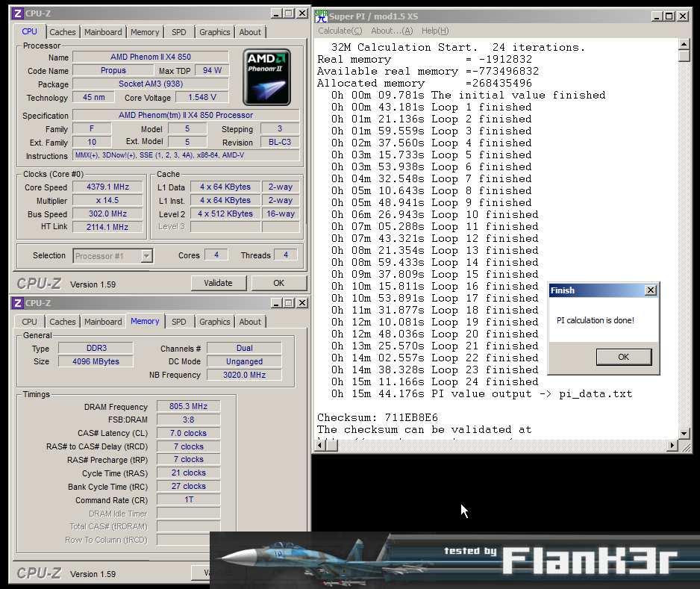Close the Finish dialog with X
This screenshot has width=700, height=589.
point(651,290)
